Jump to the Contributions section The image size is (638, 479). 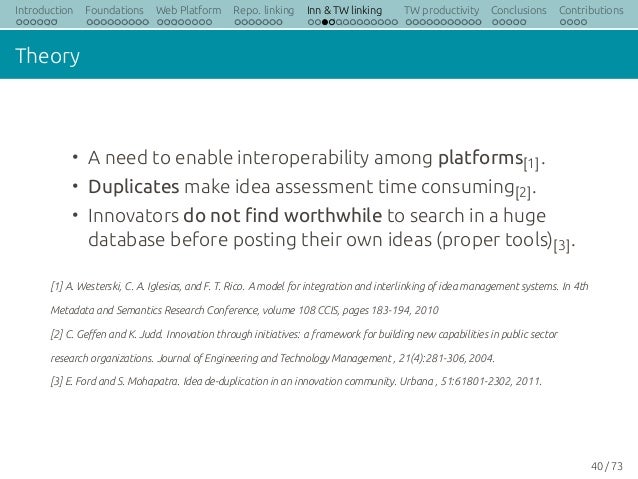coord(591,10)
